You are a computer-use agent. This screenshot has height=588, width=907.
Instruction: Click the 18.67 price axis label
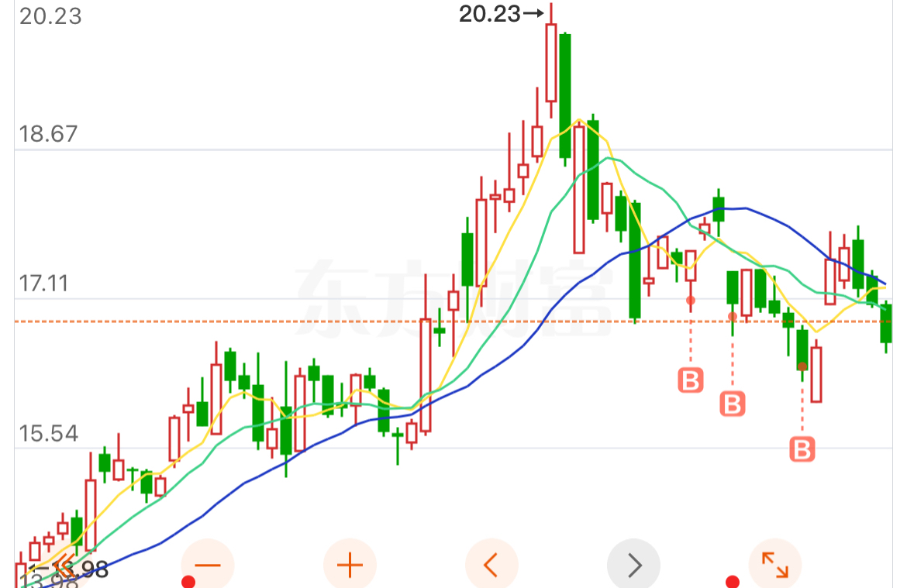click(48, 134)
